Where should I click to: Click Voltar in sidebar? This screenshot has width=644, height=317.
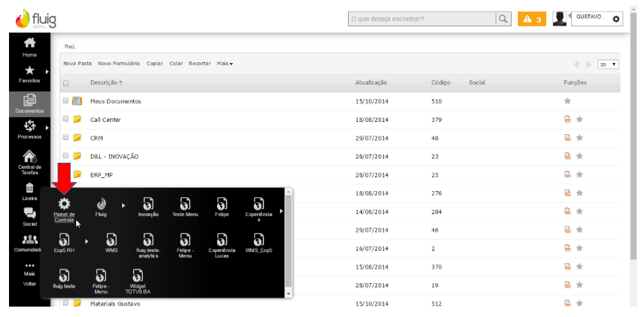pos(30,284)
